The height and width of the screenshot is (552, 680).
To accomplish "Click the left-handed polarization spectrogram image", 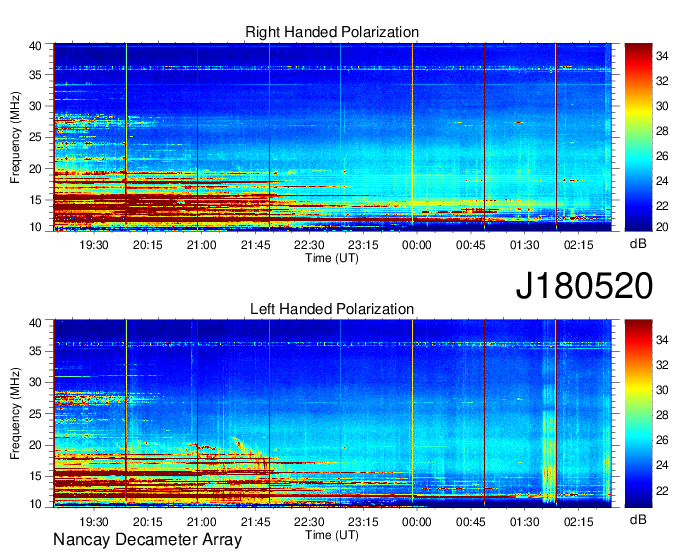I will coord(333,413).
